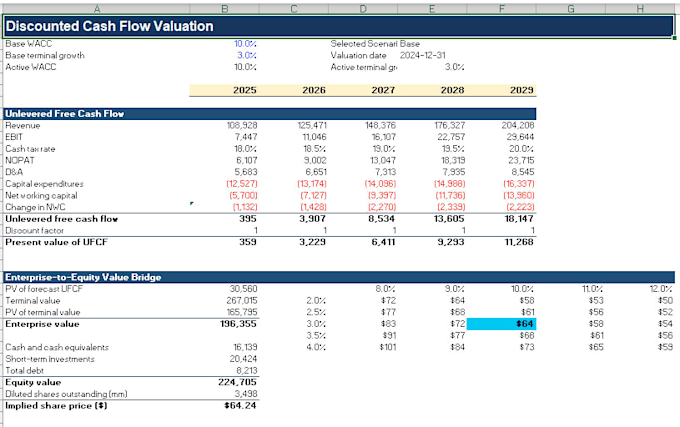Select column H header
Screen dimensions: 680x427
640,8
